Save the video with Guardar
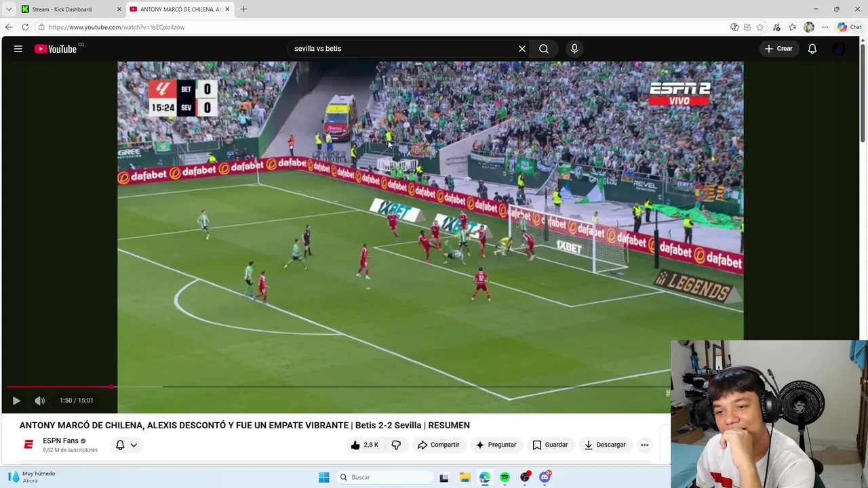868x488 pixels. [x=550, y=445]
